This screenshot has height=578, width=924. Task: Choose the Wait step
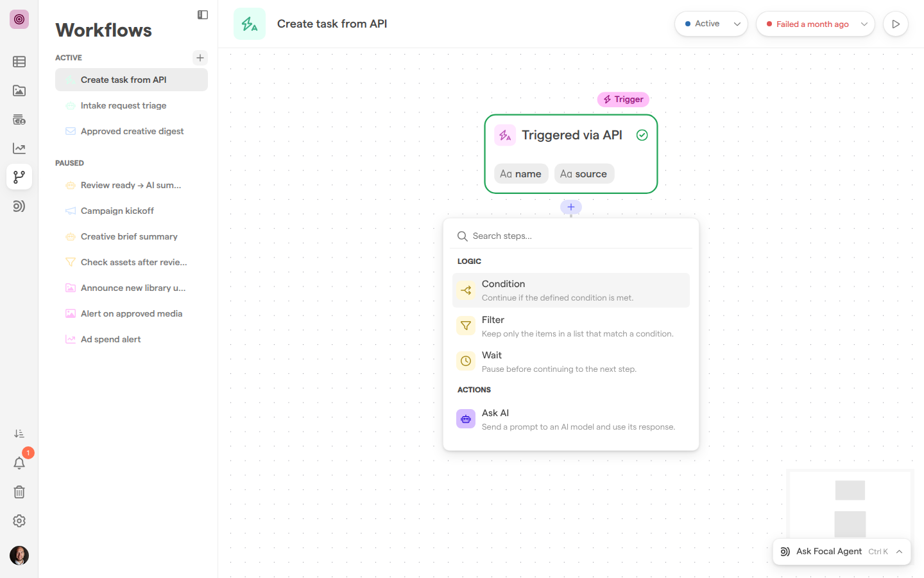[x=571, y=362]
